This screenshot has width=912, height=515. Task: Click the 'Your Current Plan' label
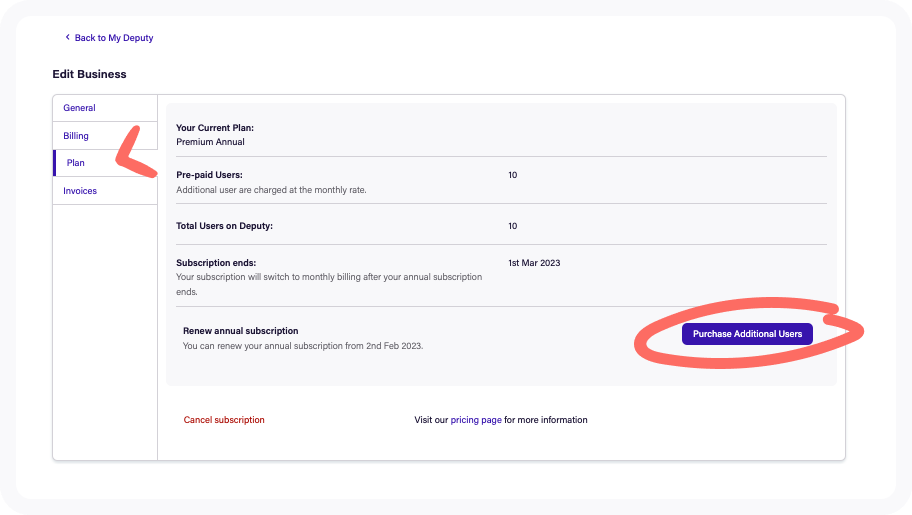coord(215,128)
